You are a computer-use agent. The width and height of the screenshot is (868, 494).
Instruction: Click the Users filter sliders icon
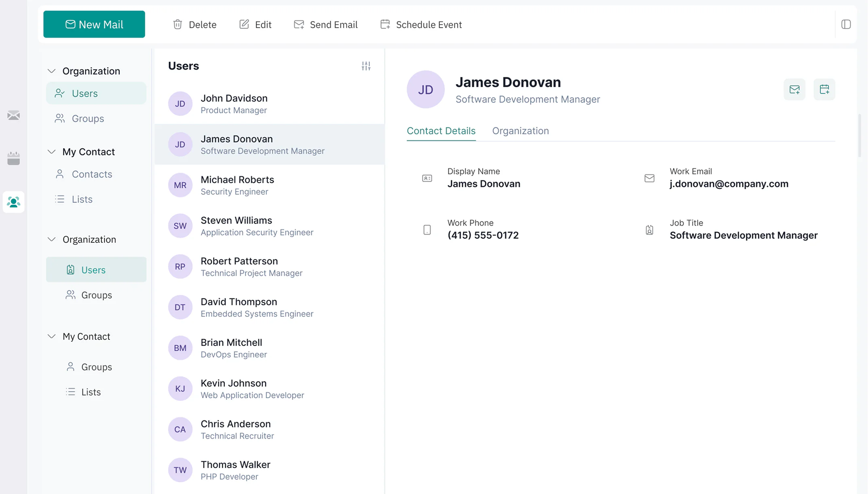pos(366,66)
